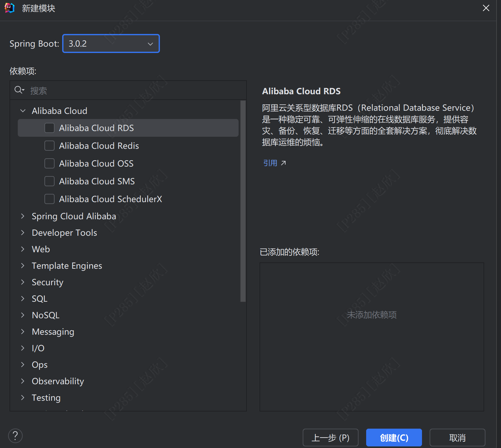Click the Developer Tools label
The width and height of the screenshot is (501, 448).
64,233
